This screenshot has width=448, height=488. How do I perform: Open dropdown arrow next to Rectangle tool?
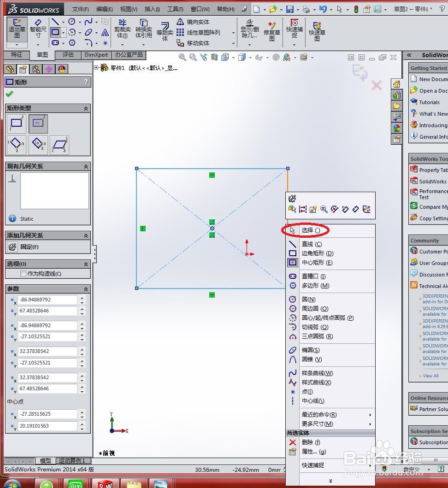click(x=63, y=32)
